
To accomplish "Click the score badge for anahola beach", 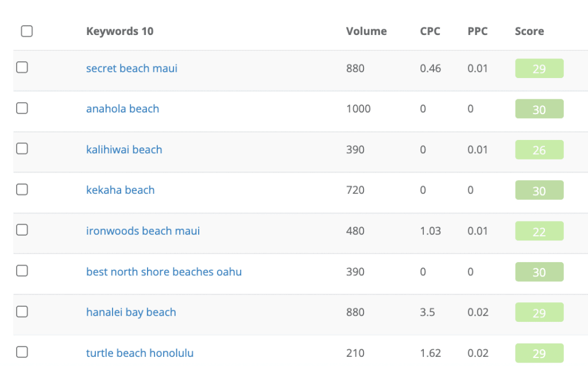I will coord(539,109).
